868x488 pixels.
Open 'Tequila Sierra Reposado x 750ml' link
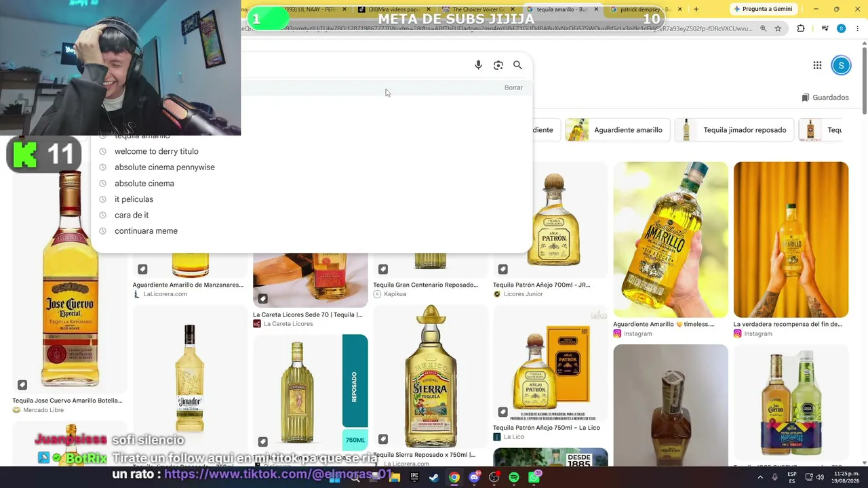(x=424, y=455)
